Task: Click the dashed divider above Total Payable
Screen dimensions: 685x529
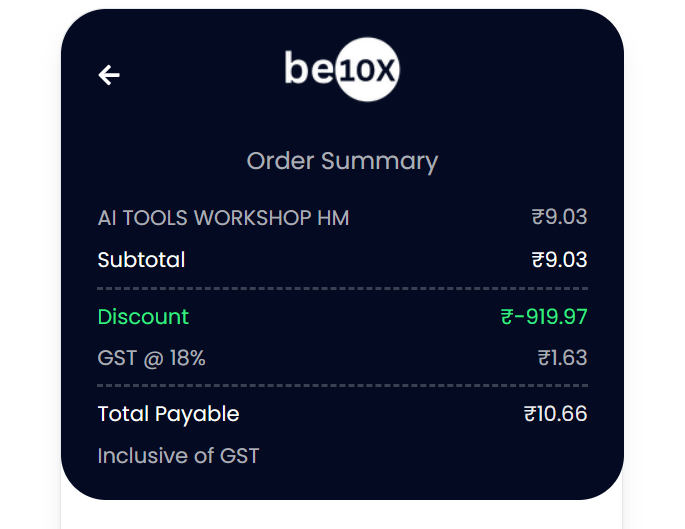Action: (x=342, y=386)
